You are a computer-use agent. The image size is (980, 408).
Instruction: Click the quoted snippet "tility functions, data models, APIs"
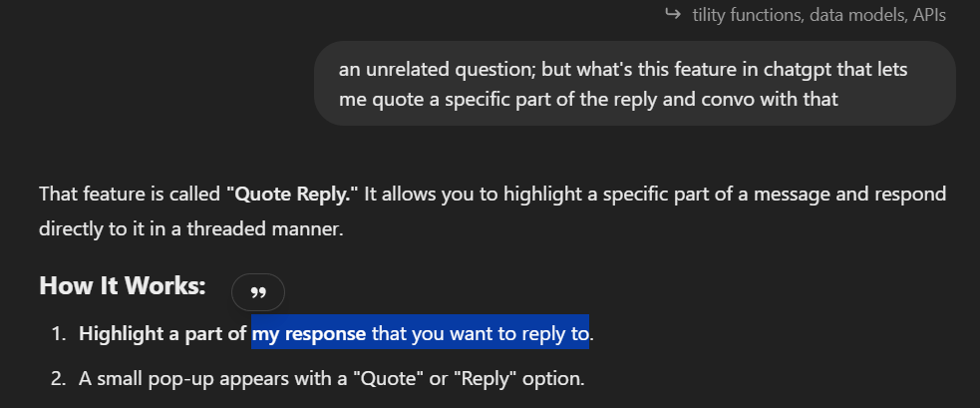pos(818,15)
